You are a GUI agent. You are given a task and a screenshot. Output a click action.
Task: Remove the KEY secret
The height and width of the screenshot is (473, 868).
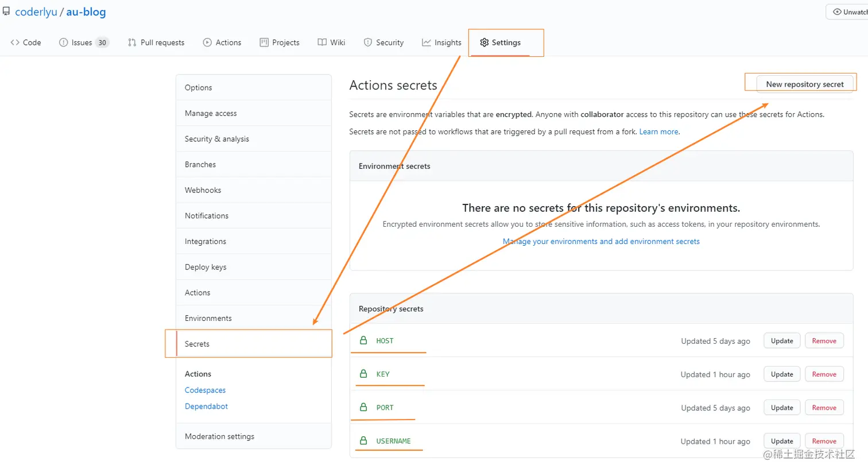click(x=824, y=374)
